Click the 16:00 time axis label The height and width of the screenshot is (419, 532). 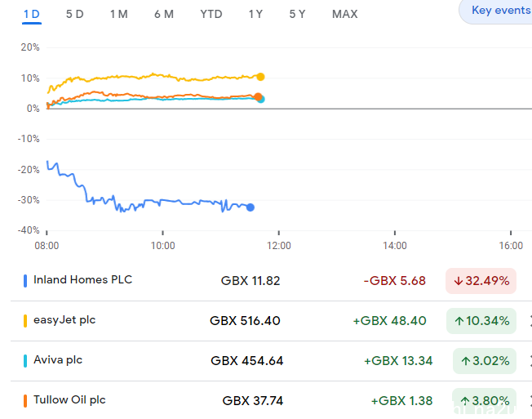pyautogui.click(x=511, y=246)
